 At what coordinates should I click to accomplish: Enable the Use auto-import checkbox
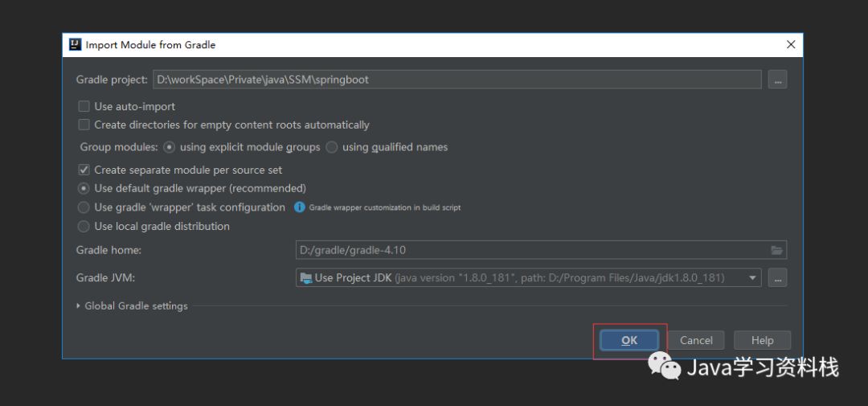84,106
